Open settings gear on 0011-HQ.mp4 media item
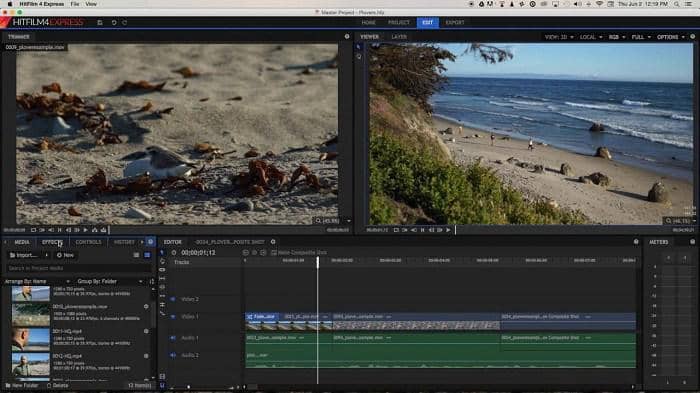700x393 pixels. 146,331
